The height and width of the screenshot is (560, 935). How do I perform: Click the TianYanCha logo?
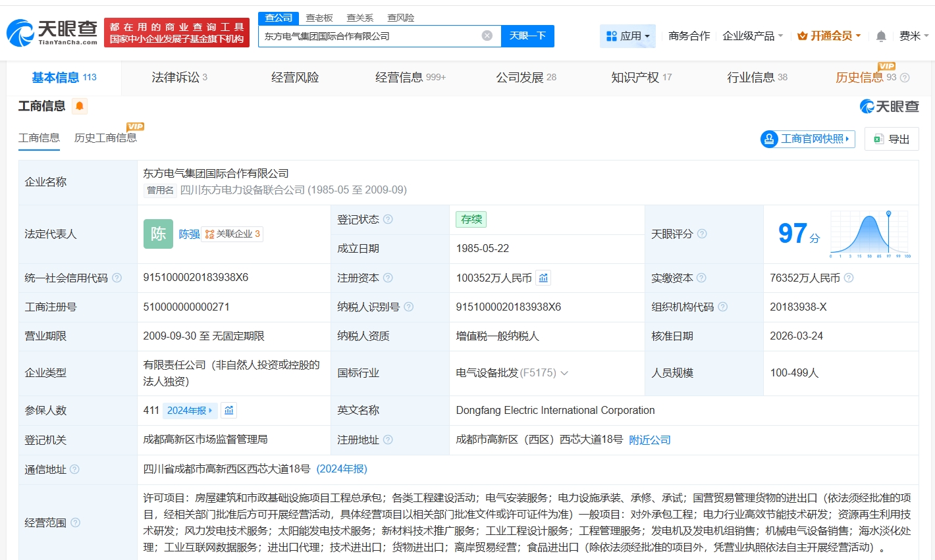point(52,32)
